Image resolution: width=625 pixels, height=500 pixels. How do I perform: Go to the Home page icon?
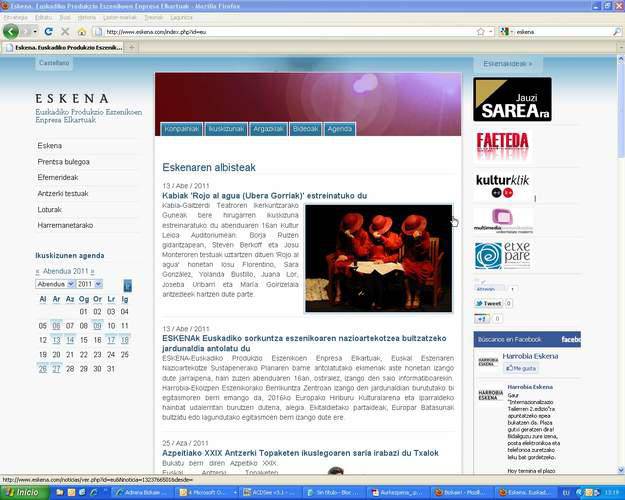coord(82,31)
